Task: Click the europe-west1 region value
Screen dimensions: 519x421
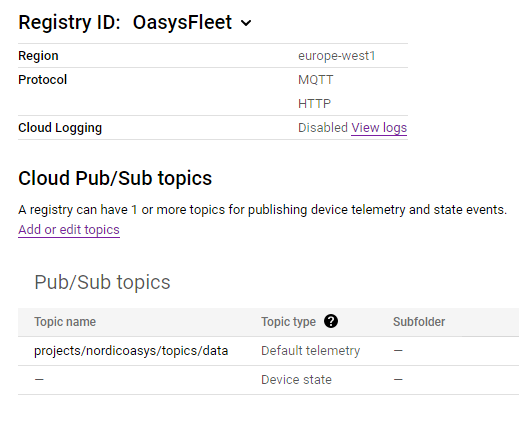Action: tap(337, 56)
